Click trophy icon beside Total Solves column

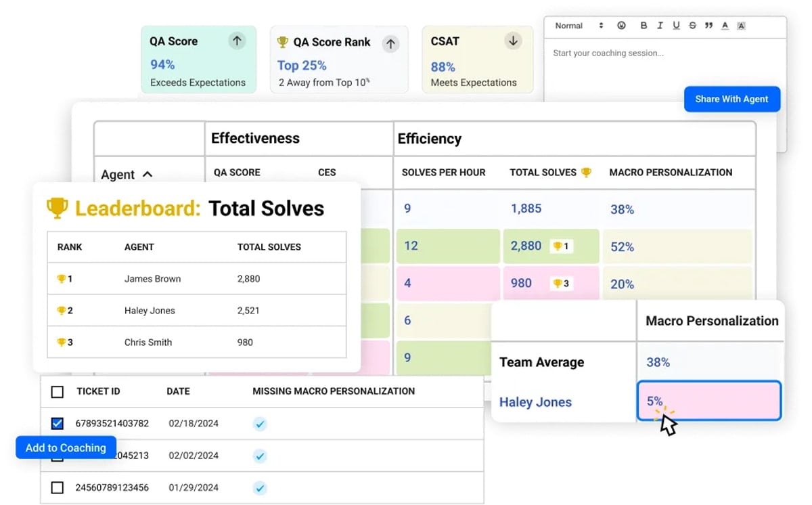point(586,172)
